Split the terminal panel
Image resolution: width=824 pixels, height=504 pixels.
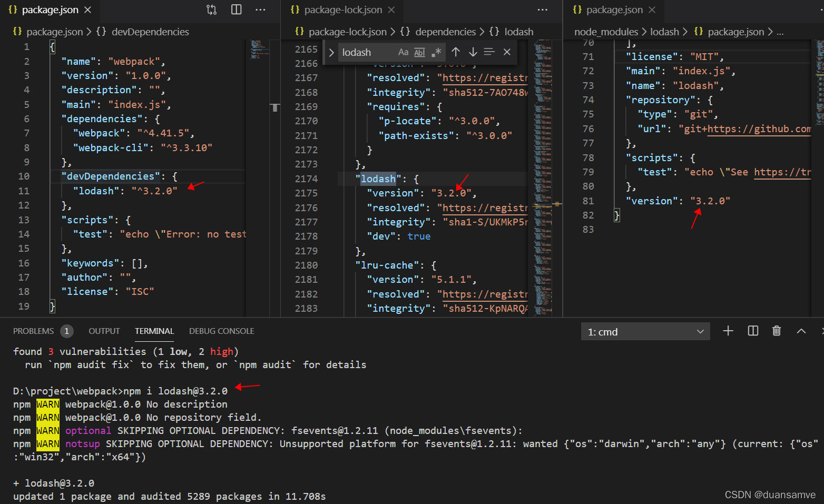[753, 331]
